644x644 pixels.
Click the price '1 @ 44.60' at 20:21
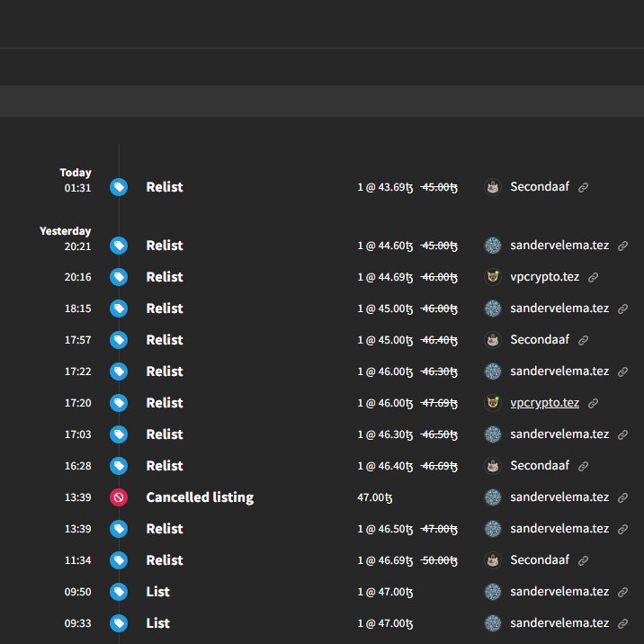(x=385, y=246)
